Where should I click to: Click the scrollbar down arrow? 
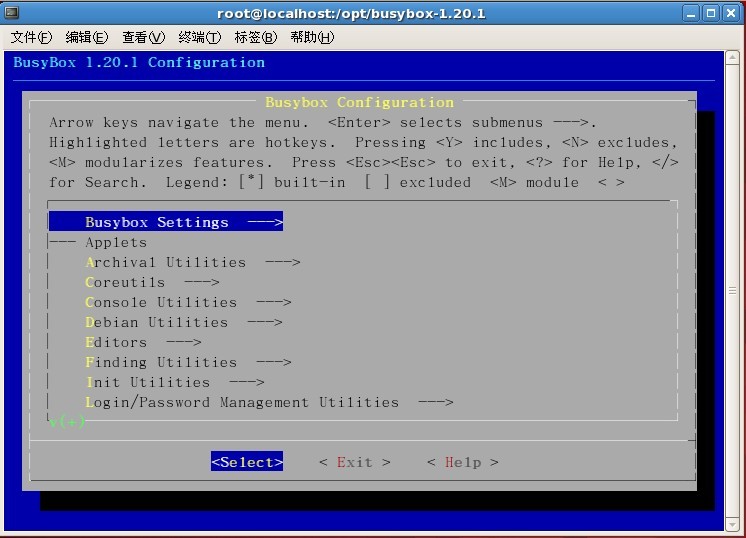coord(732,524)
